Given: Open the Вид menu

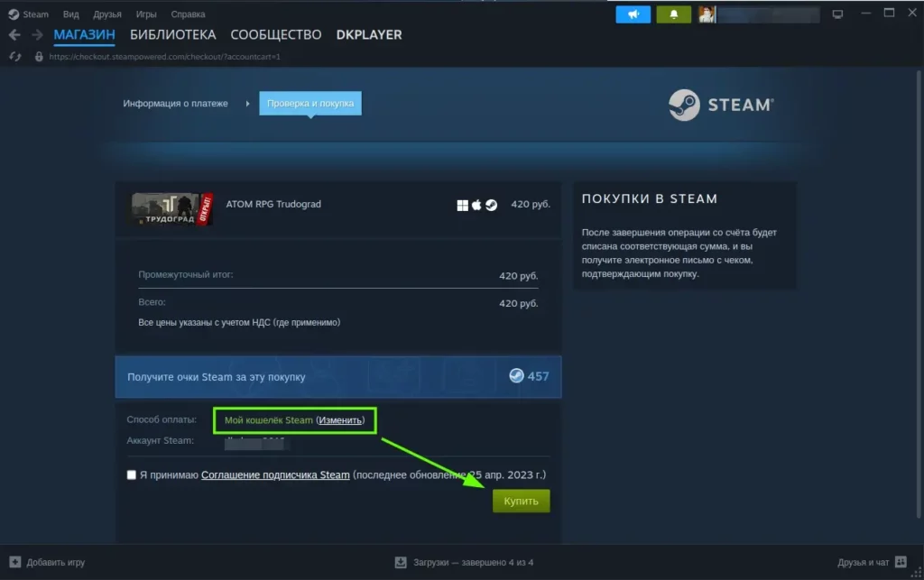Looking at the screenshot, I should coord(70,14).
